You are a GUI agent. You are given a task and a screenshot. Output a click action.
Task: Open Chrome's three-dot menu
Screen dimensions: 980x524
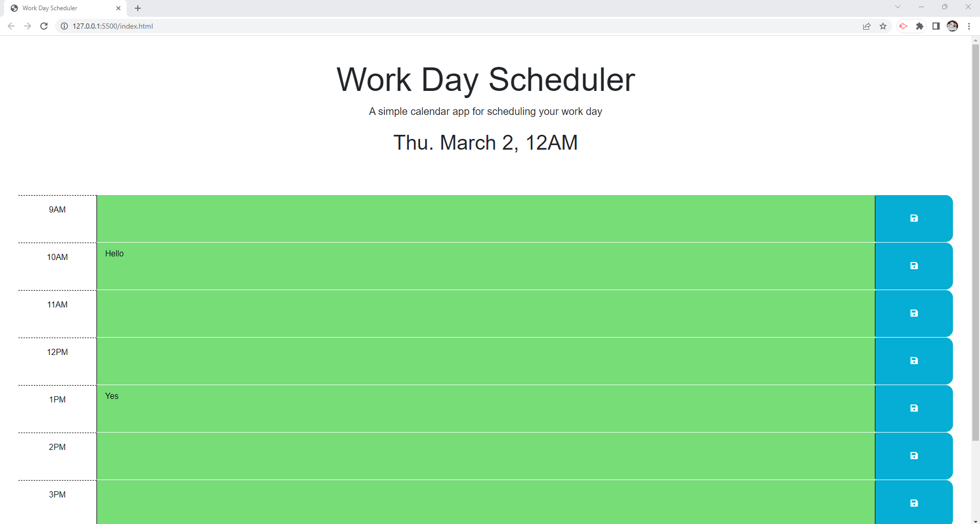pos(969,26)
